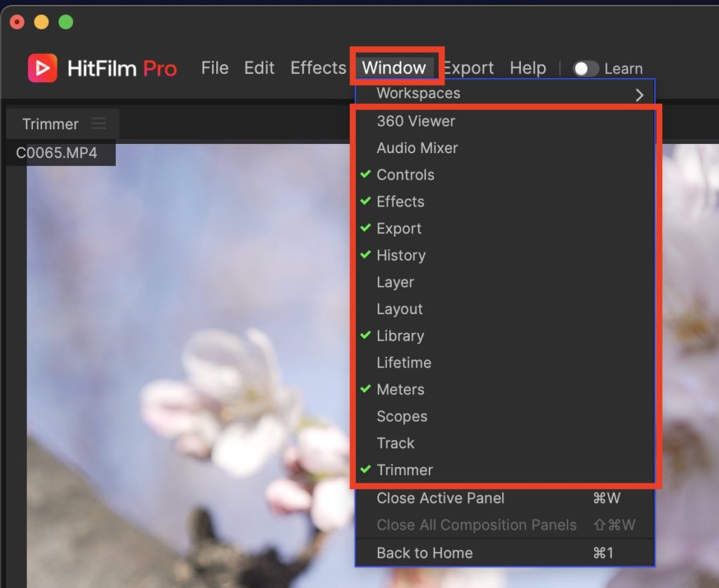Image resolution: width=719 pixels, height=588 pixels.
Task: Click the green fullscreen window button
Action: pyautogui.click(x=65, y=22)
